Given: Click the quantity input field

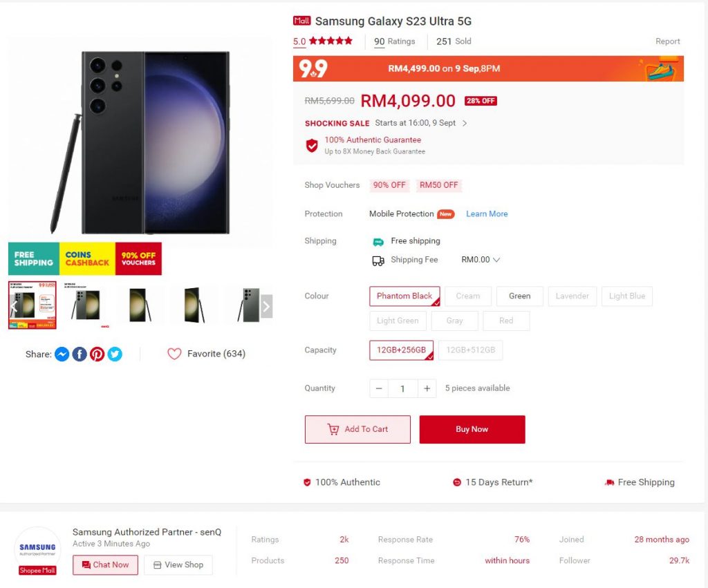Looking at the screenshot, I should 402,388.
